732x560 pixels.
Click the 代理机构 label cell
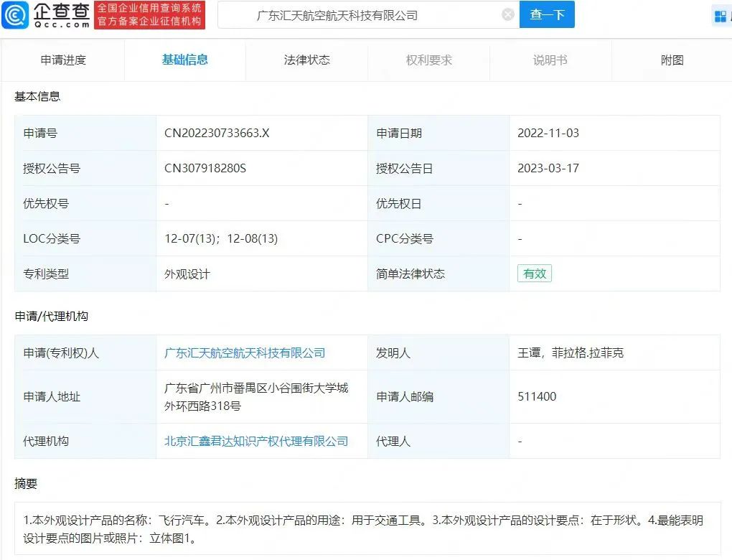pyautogui.click(x=85, y=441)
